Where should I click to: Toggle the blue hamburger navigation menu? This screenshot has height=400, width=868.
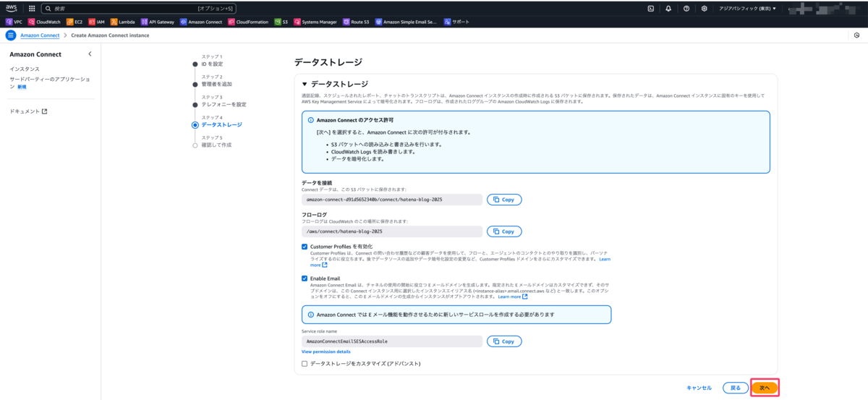[x=11, y=35]
